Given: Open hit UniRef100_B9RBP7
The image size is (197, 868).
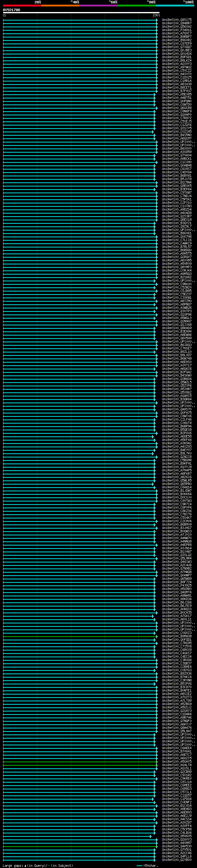Looking at the screenshot, I should 177,37.
